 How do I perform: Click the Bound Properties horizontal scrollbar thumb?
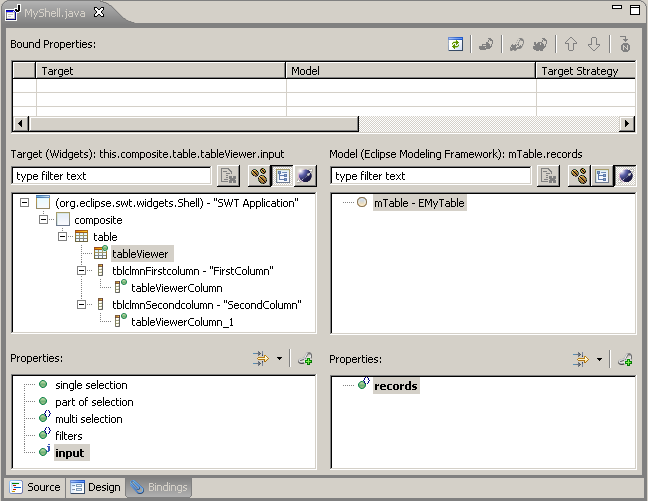coord(193,123)
